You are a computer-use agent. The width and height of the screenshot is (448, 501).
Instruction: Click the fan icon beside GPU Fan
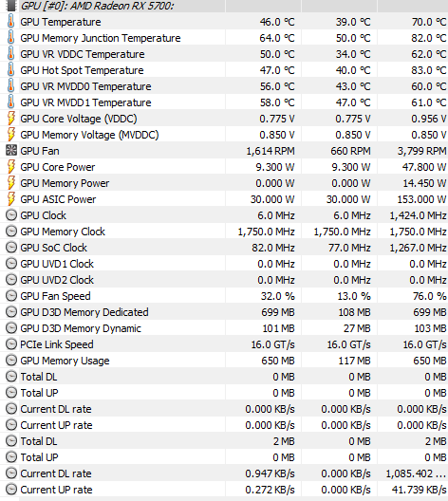point(11,150)
